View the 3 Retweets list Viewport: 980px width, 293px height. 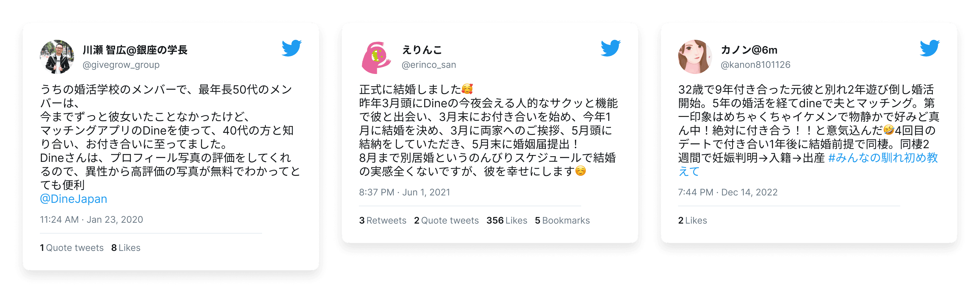(x=383, y=220)
